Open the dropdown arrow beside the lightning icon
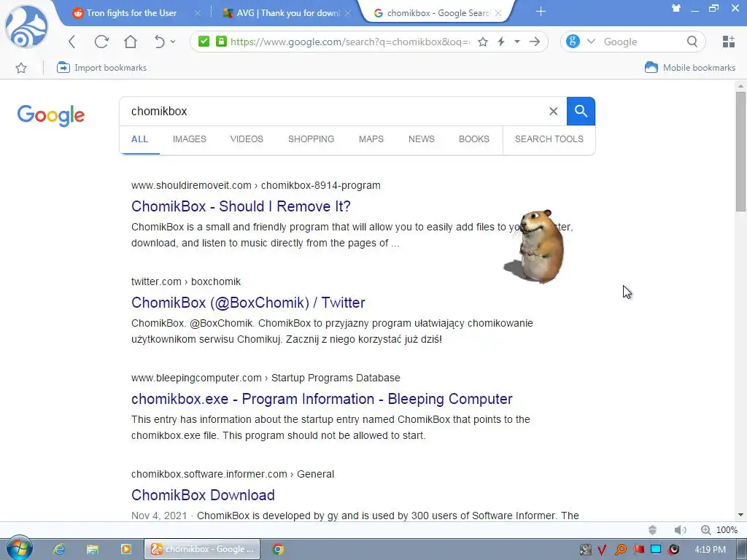 (517, 42)
